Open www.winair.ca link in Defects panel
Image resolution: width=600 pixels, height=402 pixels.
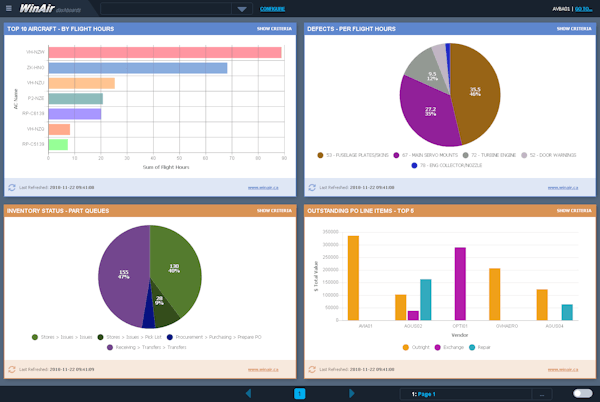pos(565,187)
